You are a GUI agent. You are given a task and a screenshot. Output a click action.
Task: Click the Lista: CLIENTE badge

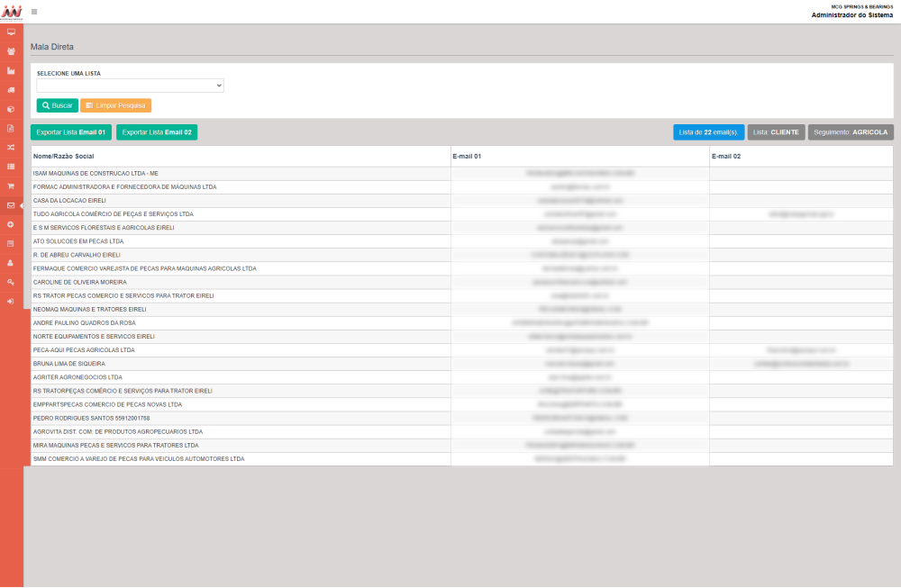[776, 132]
